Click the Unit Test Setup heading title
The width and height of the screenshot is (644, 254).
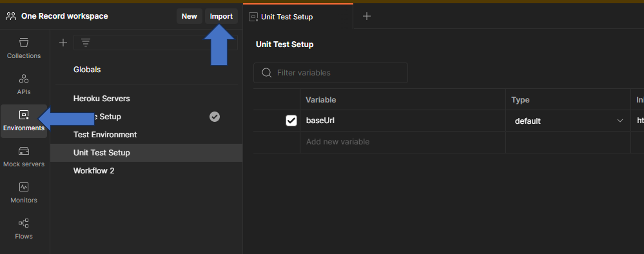(284, 44)
